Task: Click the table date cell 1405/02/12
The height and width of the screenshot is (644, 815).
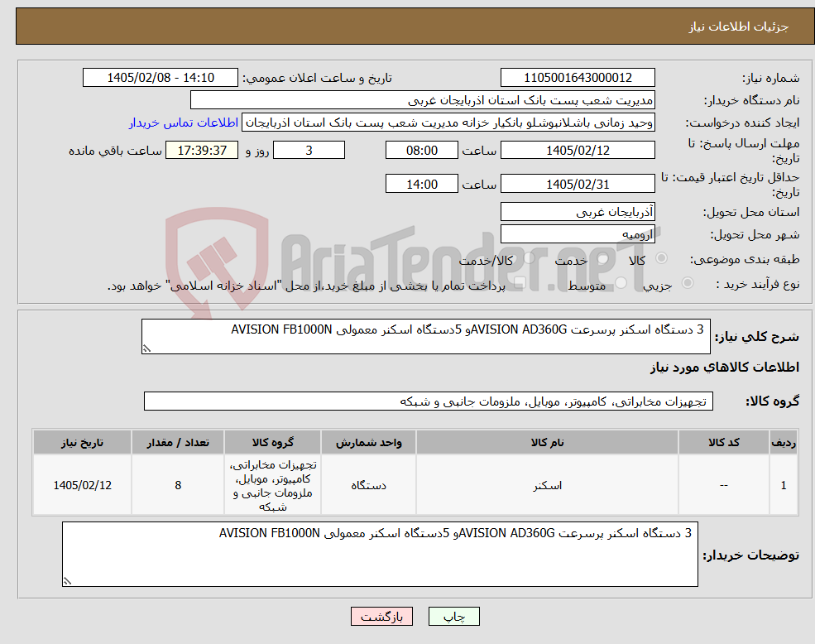Action: 82,485
